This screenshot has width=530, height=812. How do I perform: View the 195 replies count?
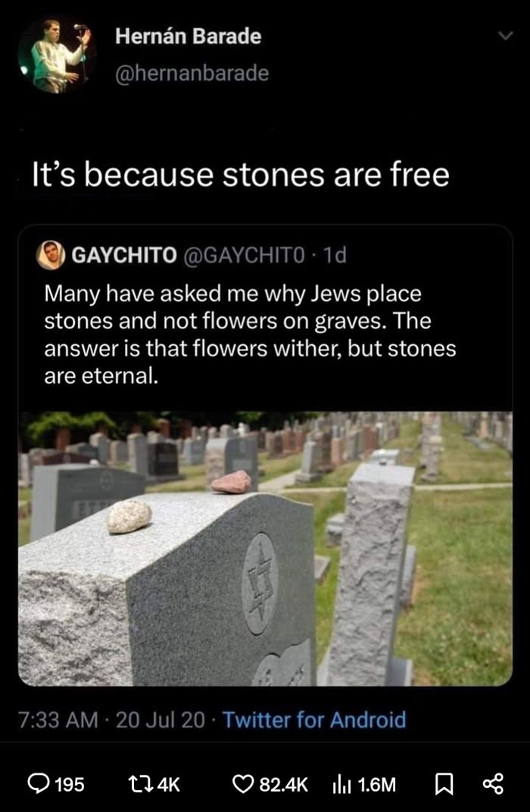(x=70, y=785)
